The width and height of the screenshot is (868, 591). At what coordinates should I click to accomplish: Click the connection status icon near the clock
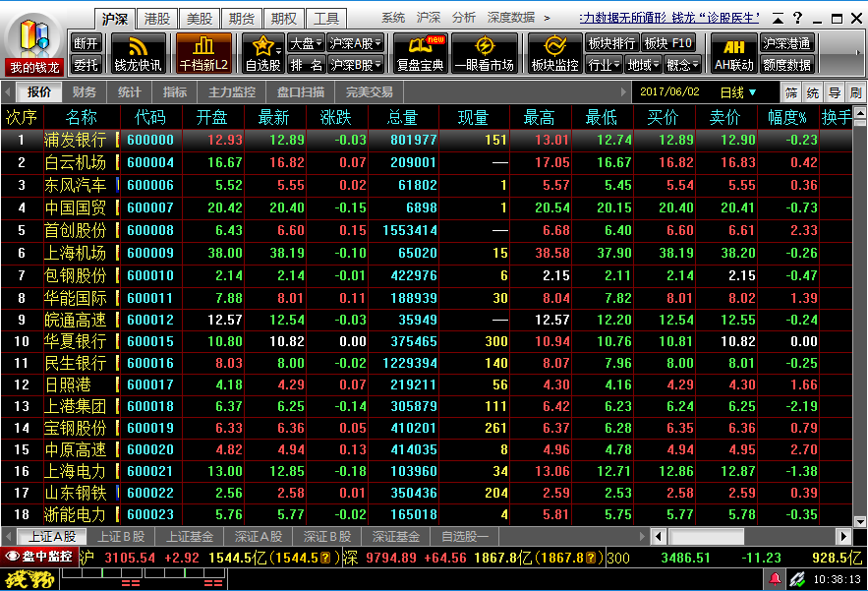tap(797, 579)
